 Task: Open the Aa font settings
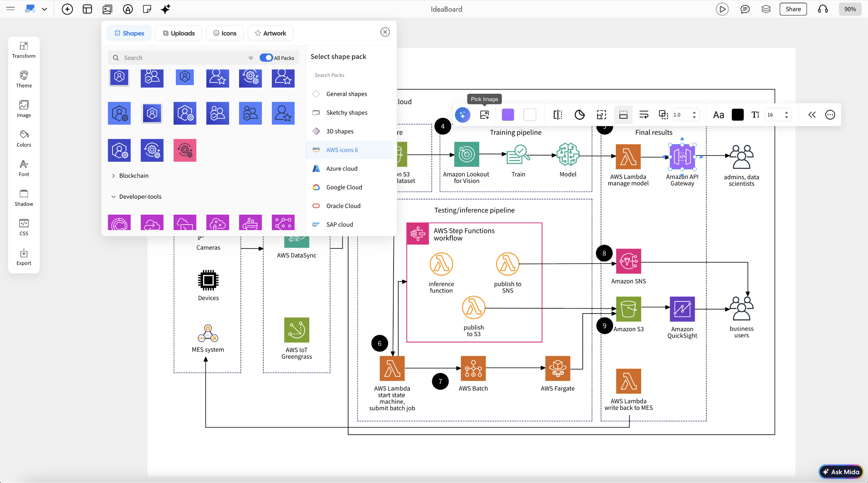point(718,115)
